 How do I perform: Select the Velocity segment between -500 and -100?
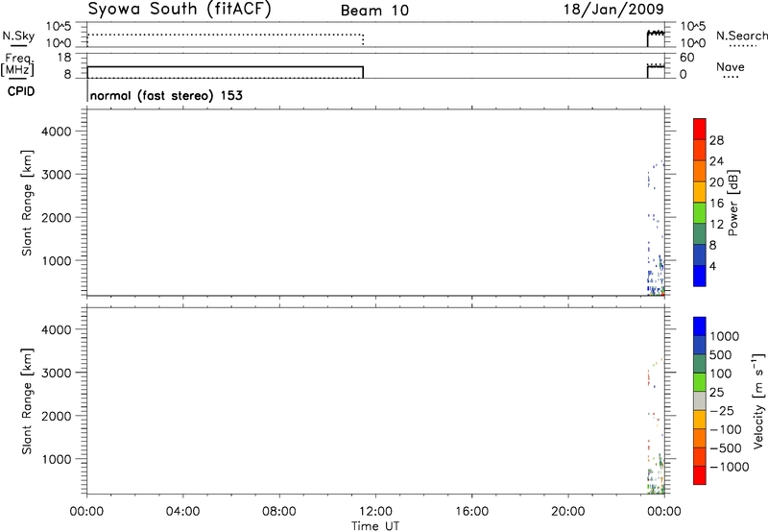pos(700,439)
